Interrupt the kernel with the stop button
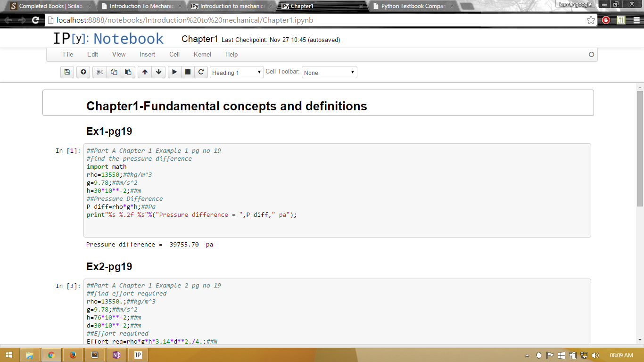The image size is (644, 362). (x=188, y=72)
